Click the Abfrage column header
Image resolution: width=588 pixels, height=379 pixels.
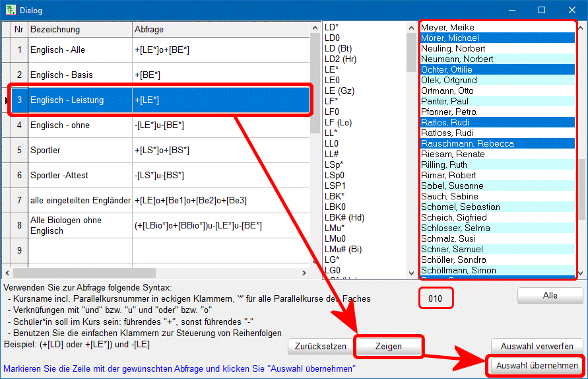pos(221,30)
